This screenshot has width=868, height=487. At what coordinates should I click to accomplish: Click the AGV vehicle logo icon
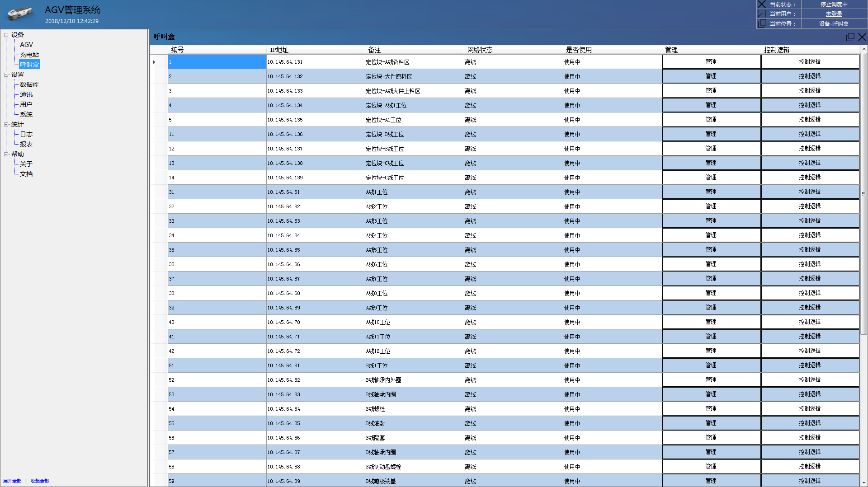(x=20, y=14)
